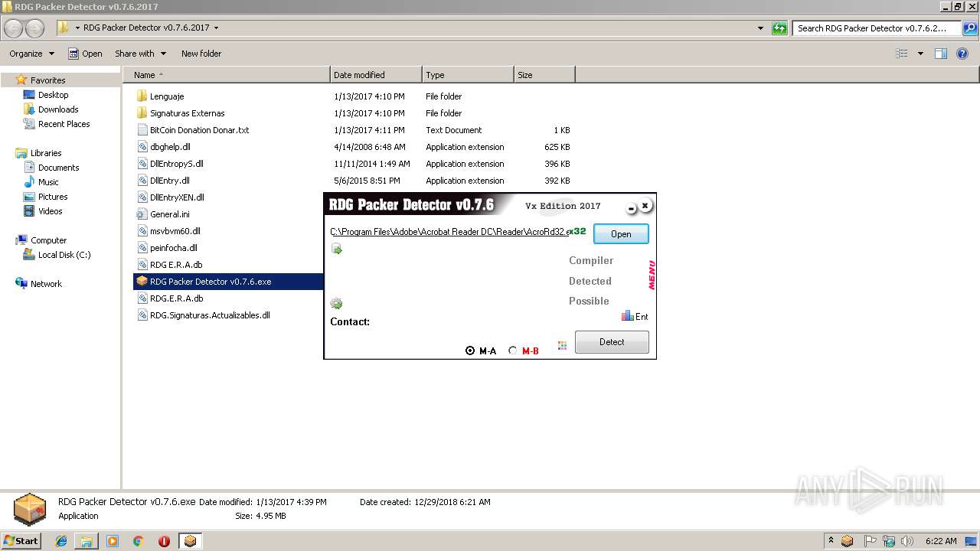Open Favorites in the navigation pane
This screenshot has height=551, width=980.
(x=47, y=80)
